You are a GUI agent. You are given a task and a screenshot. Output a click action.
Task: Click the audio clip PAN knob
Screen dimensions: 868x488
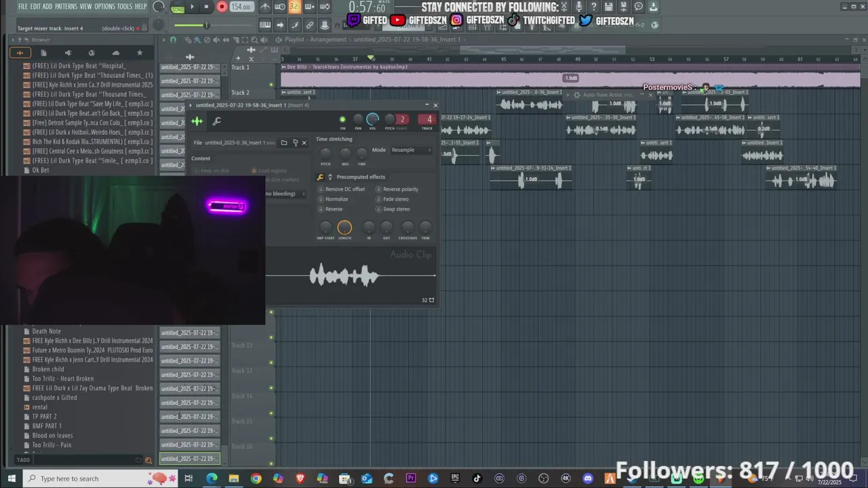pos(358,119)
